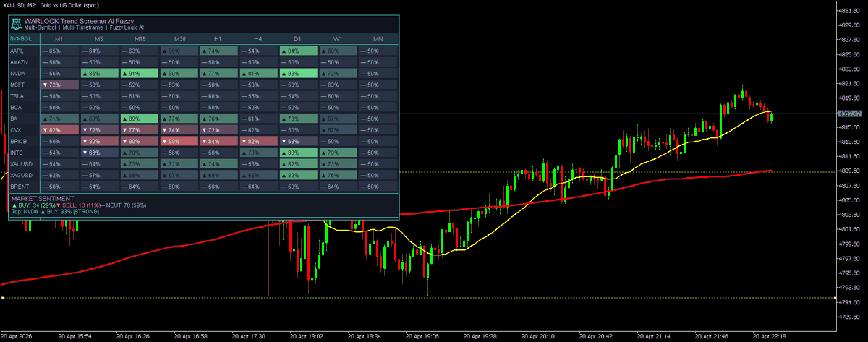Click the CVX symbol row label

16,130
